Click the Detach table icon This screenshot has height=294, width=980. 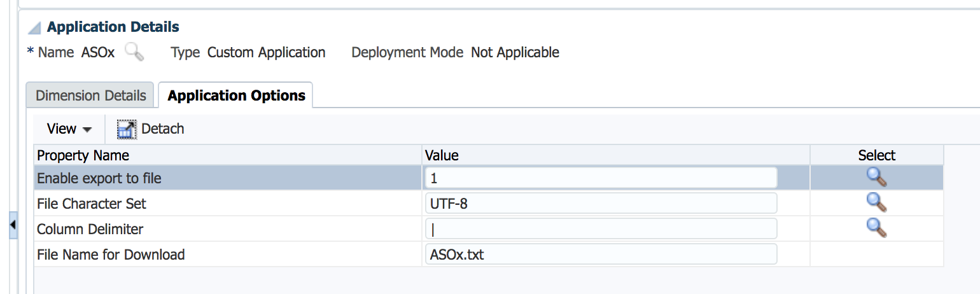(x=127, y=129)
